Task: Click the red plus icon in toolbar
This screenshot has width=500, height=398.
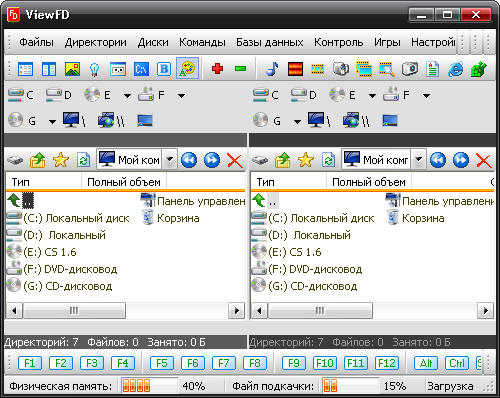Action: point(217,69)
